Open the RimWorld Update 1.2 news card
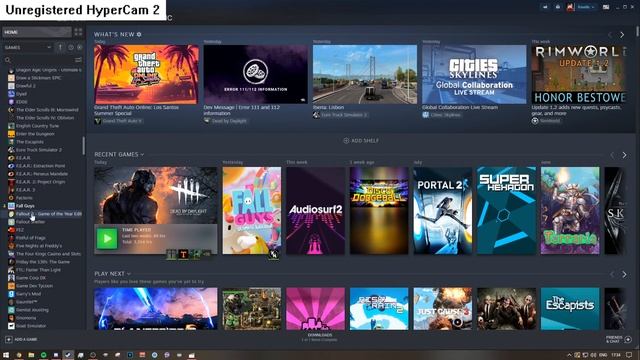 coord(578,74)
